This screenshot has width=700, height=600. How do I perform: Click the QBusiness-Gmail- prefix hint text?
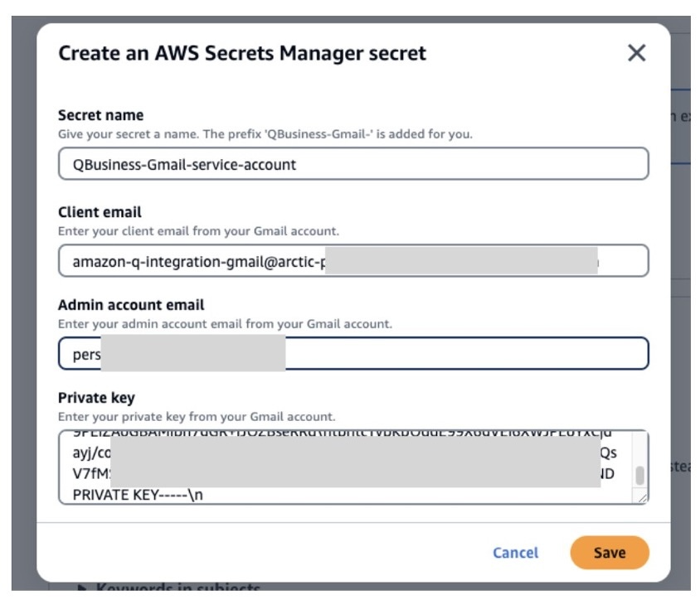tap(265, 133)
